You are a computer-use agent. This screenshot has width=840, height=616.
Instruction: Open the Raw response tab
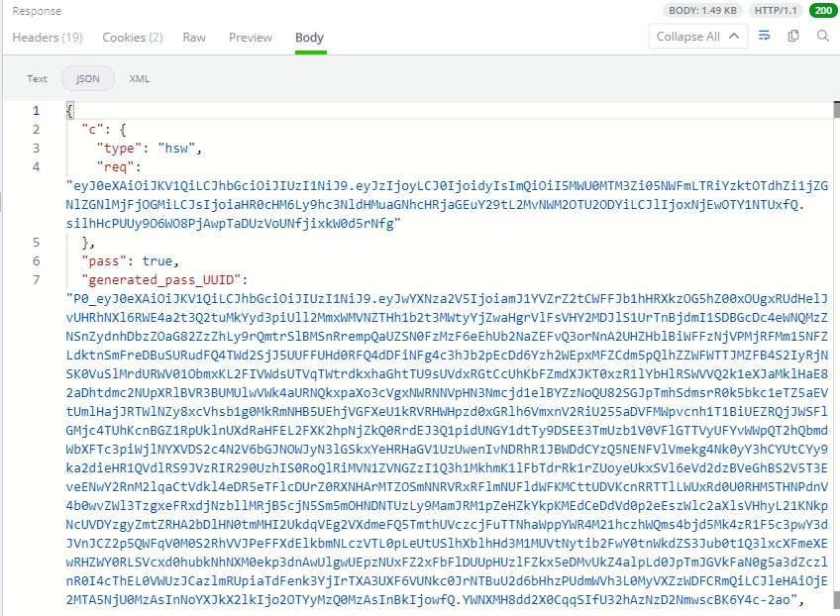click(x=193, y=37)
